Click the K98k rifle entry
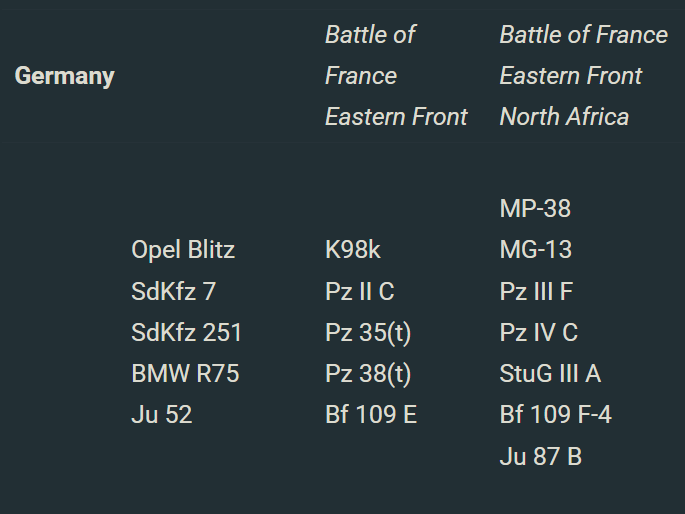The image size is (685, 514). tap(352, 250)
